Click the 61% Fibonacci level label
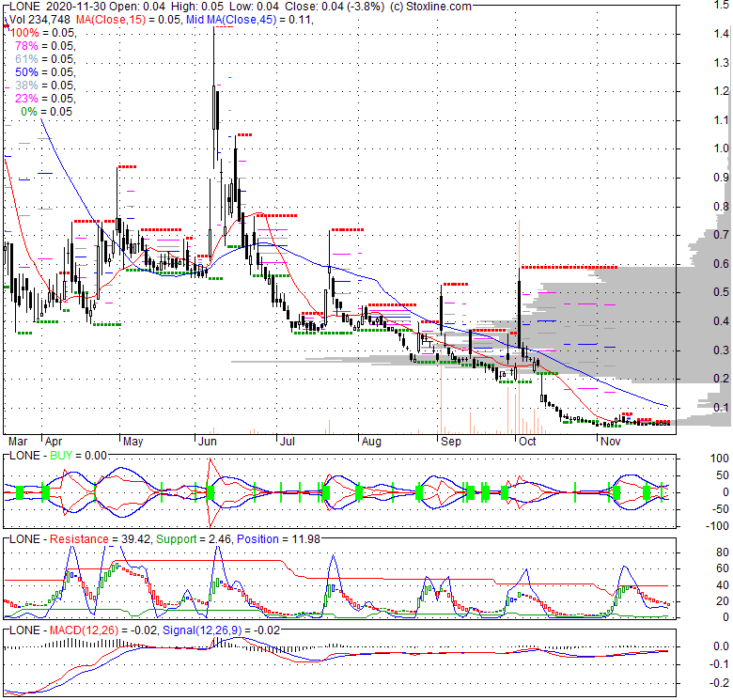 [26, 59]
